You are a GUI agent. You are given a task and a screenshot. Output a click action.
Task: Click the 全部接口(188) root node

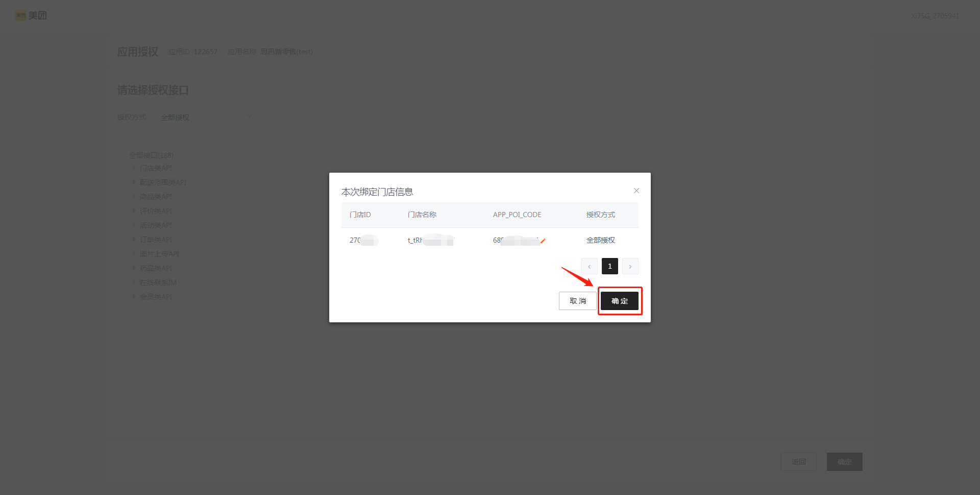151,155
